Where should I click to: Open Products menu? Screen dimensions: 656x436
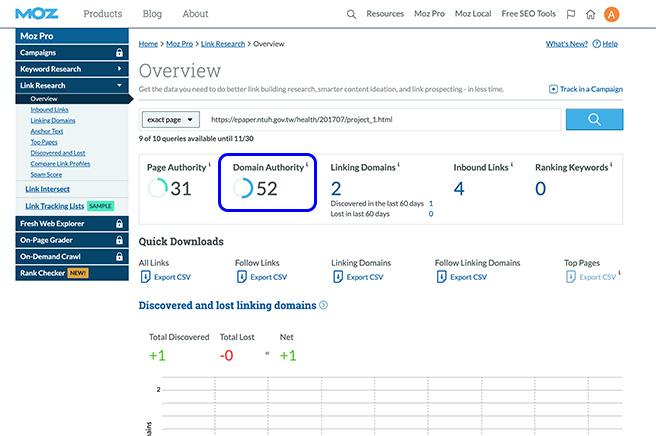(103, 14)
